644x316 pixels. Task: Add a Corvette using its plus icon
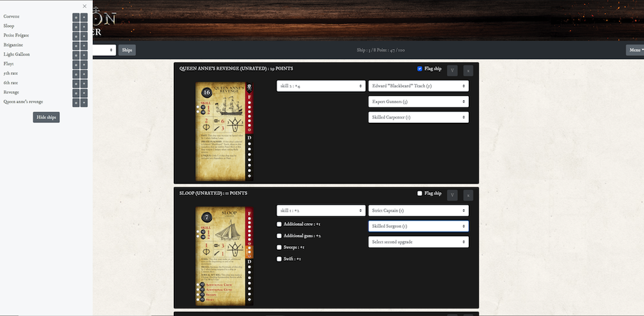(x=84, y=17)
